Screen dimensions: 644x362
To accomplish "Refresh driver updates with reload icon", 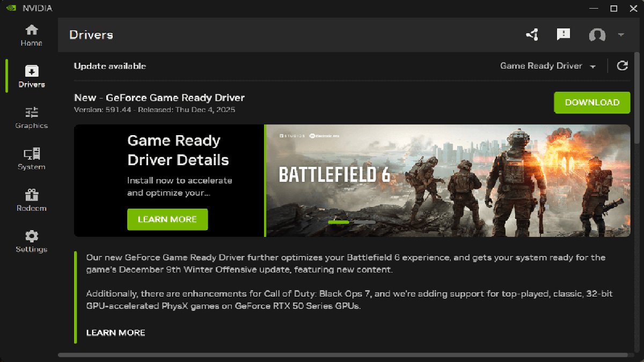I will [622, 65].
